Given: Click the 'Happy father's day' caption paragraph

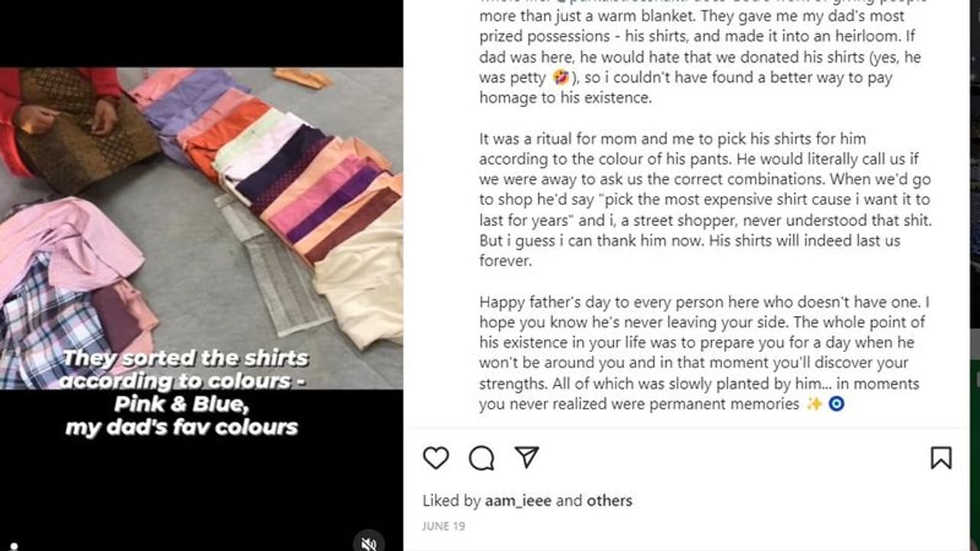Looking at the screenshot, I should pyautogui.click(x=702, y=353).
